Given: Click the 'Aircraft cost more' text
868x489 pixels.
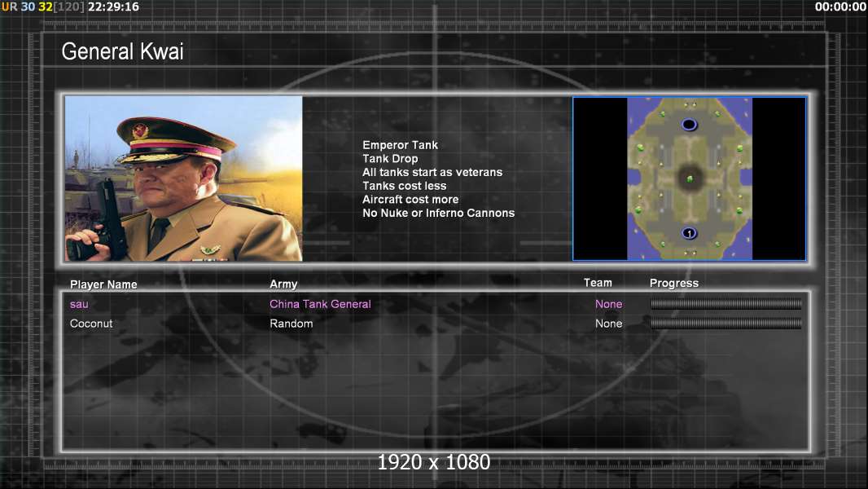Looking at the screenshot, I should click(x=410, y=200).
